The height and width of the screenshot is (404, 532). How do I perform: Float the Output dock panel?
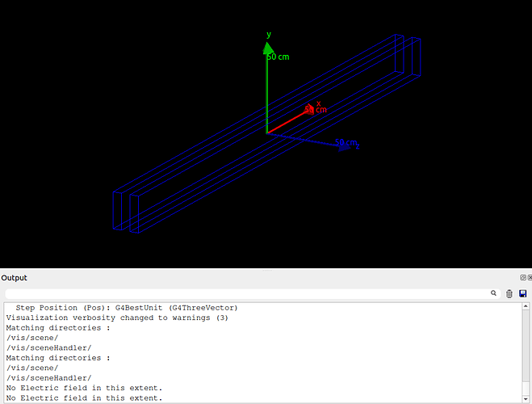click(x=523, y=277)
